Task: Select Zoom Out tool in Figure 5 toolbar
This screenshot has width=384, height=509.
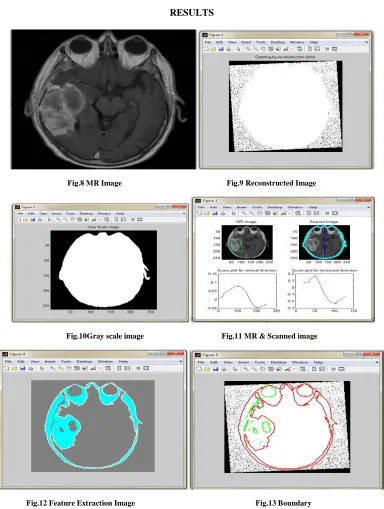Action: click(254, 369)
